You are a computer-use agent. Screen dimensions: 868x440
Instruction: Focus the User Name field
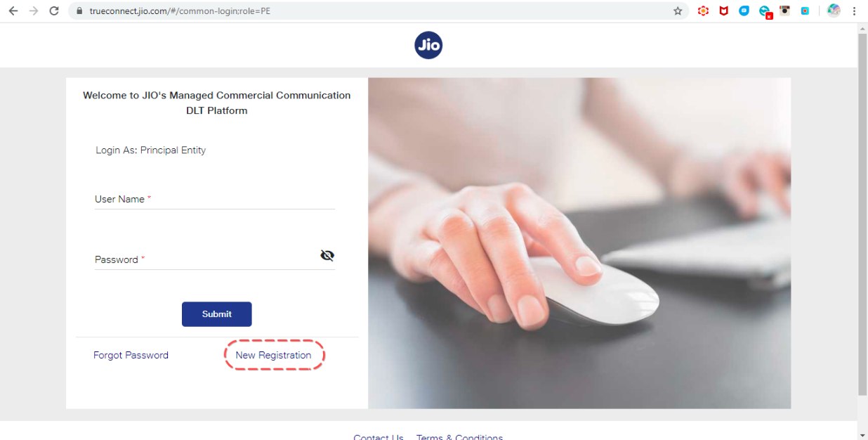(x=215, y=199)
